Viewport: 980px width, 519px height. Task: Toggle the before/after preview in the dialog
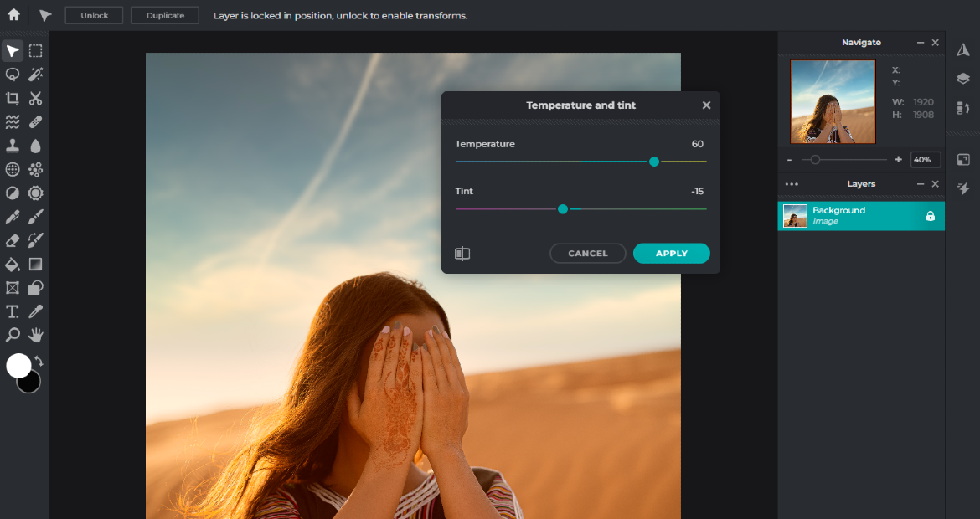[x=462, y=253]
